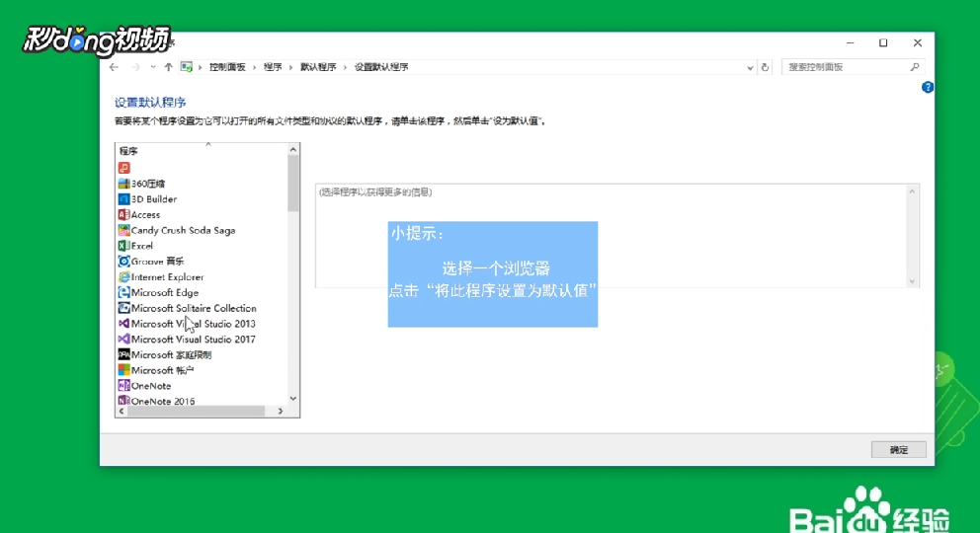Select the OneNote 2016 text row
The width and height of the screenshot is (980, 533).
click(x=163, y=402)
